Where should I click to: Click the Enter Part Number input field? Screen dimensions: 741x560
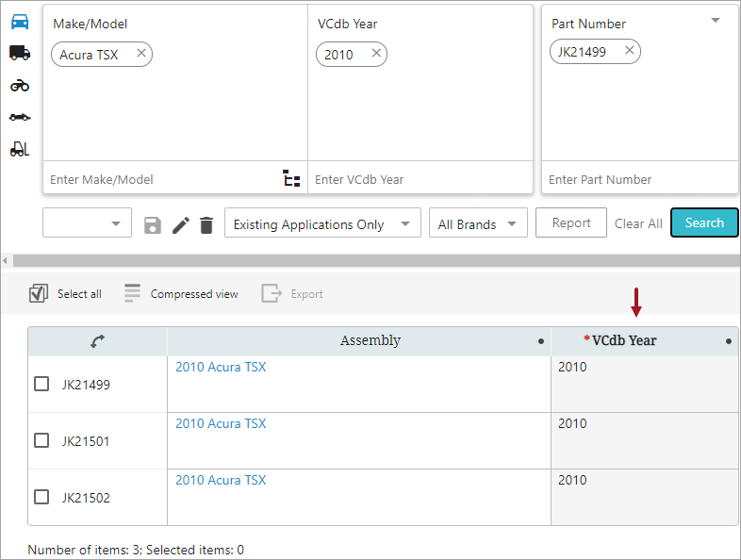click(640, 179)
